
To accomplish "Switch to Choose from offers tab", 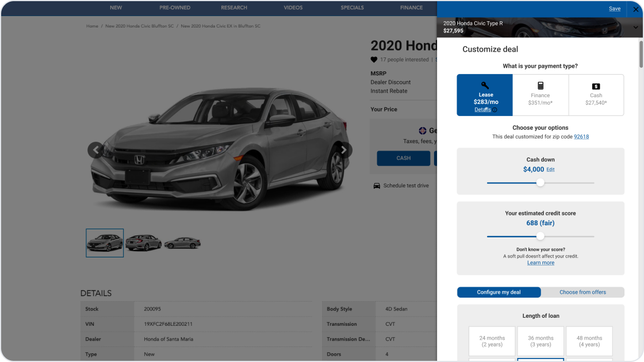I will point(582,292).
